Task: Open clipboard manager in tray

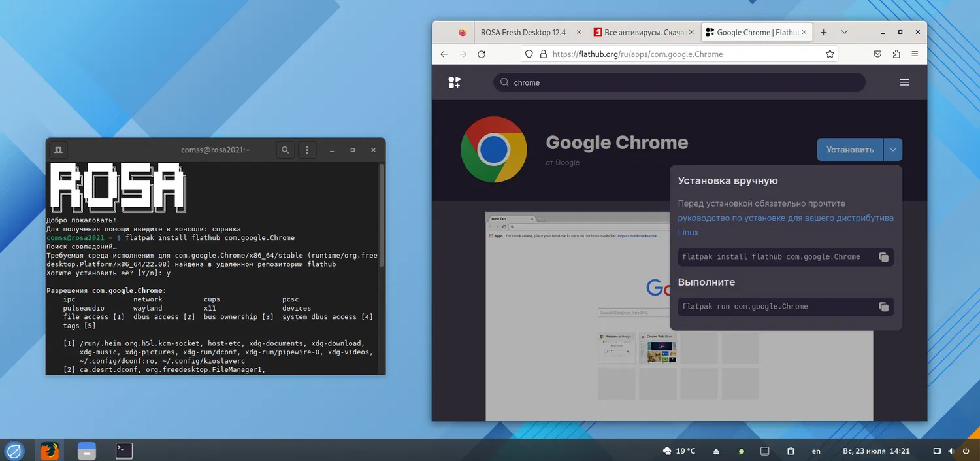Action: [791, 451]
